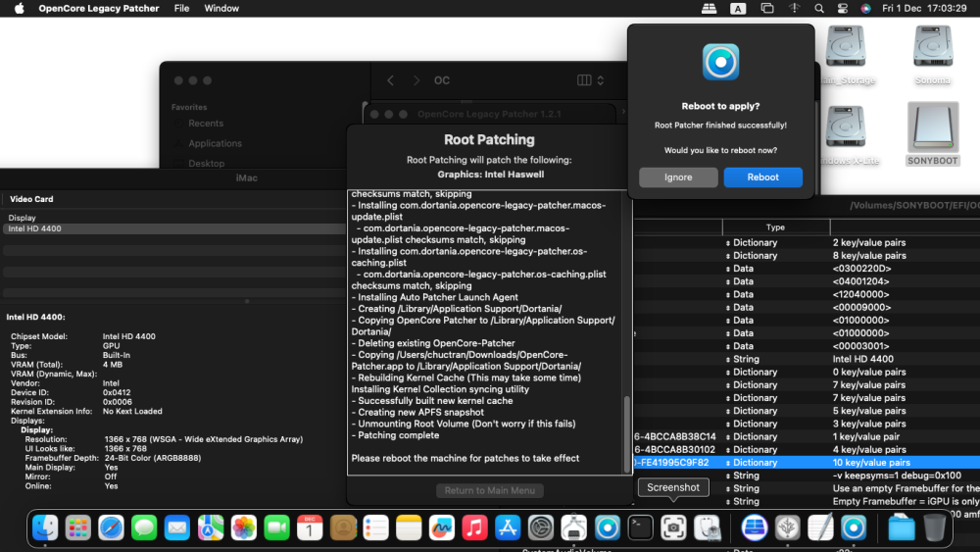980x552 pixels.
Task: Open type popup for keepsyms=1 string row
Action: click(728, 476)
